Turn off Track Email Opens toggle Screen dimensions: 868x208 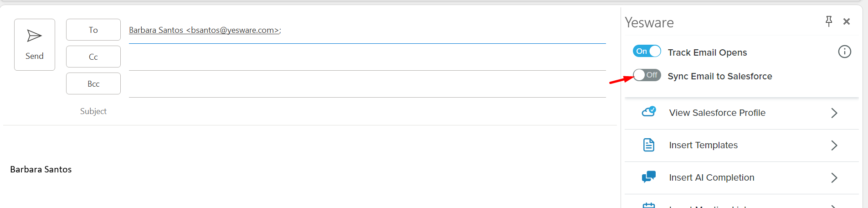(x=647, y=51)
